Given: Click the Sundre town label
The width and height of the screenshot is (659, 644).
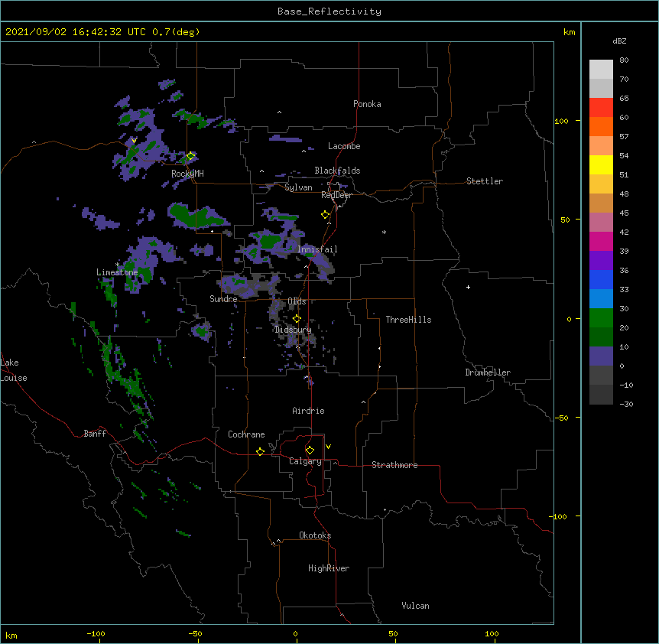Looking at the screenshot, I should [x=223, y=299].
